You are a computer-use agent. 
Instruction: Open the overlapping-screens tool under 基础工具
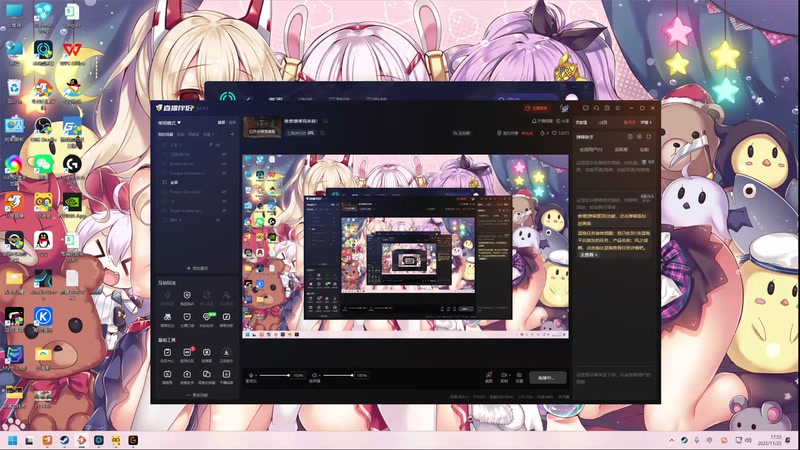(207, 374)
